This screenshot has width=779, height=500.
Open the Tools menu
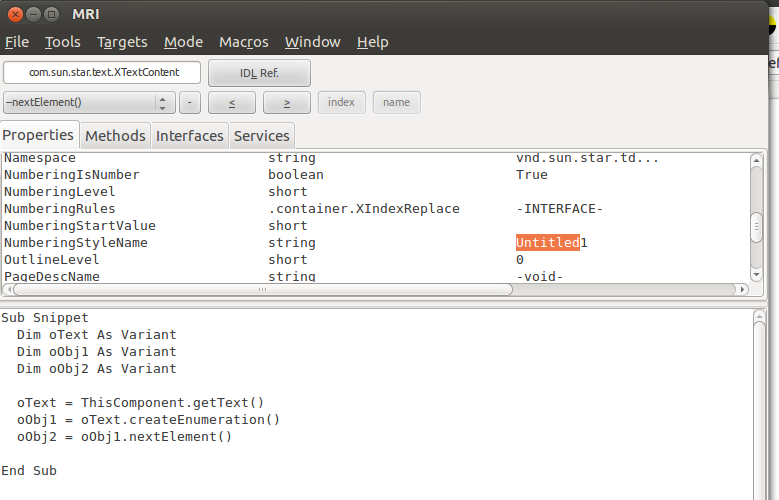tap(63, 42)
